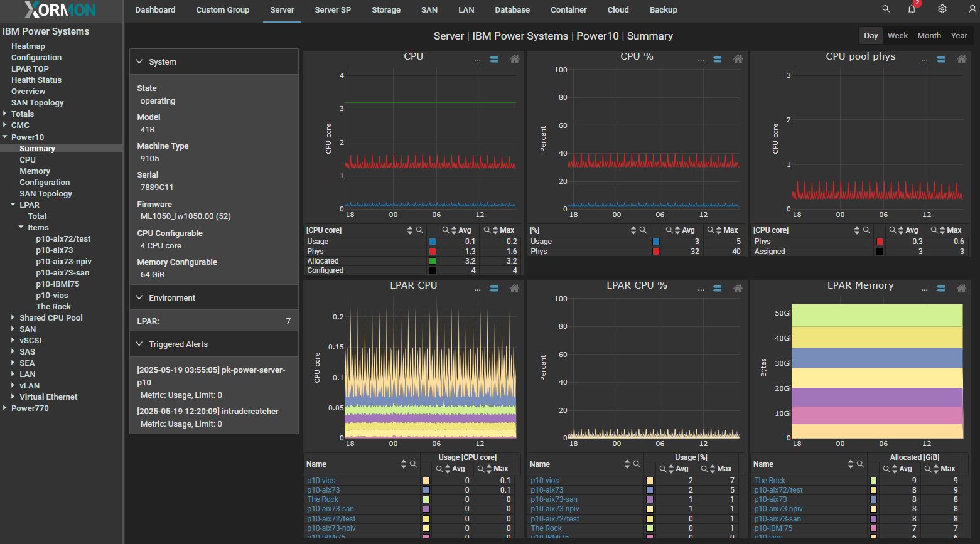The height and width of the screenshot is (544, 980).
Task: Click blue legend icon on LPAR CPU chart
Action: tap(494, 288)
